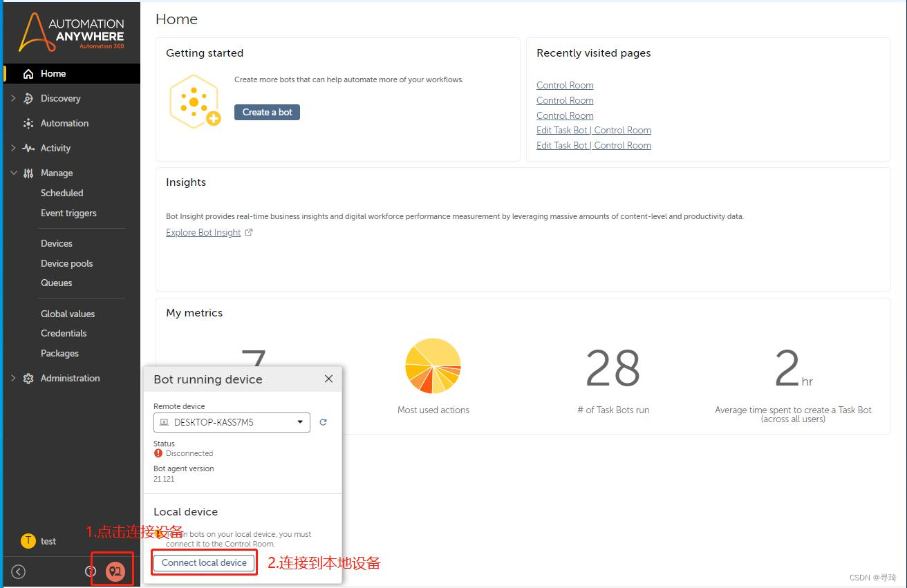This screenshot has width=907, height=588.
Task: Close the Bot running device popup
Action: click(328, 379)
